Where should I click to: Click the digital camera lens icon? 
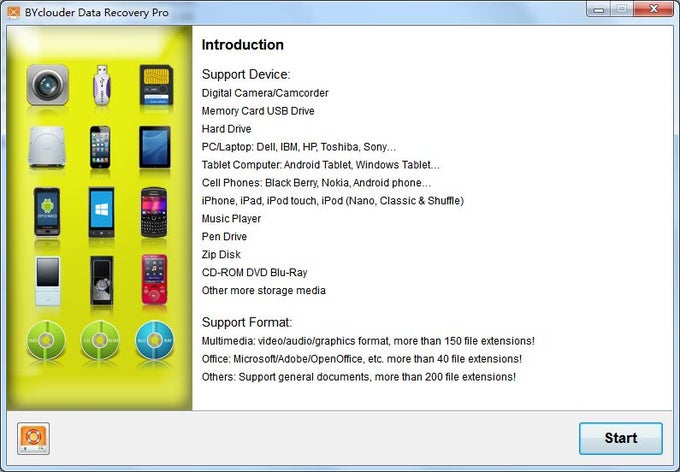coord(47,85)
